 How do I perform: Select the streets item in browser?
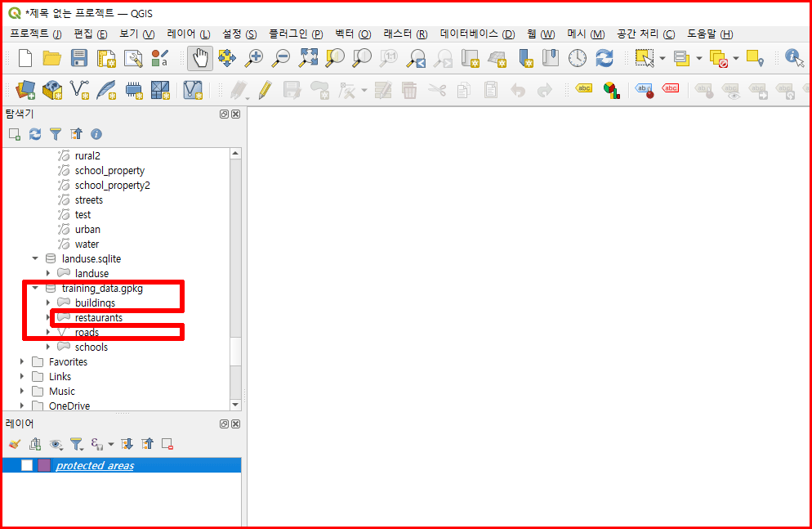[x=88, y=200]
